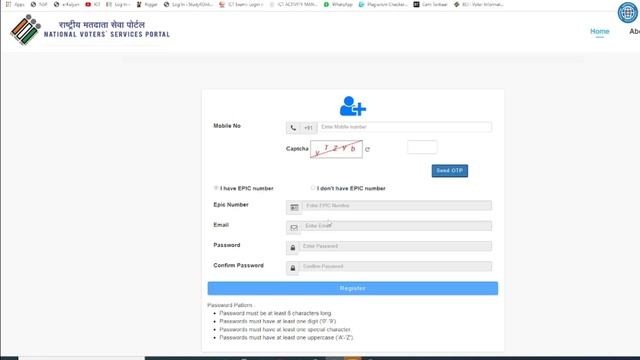This screenshot has height=360, width=640.
Task: Focus the Email input field
Action: (x=397, y=226)
